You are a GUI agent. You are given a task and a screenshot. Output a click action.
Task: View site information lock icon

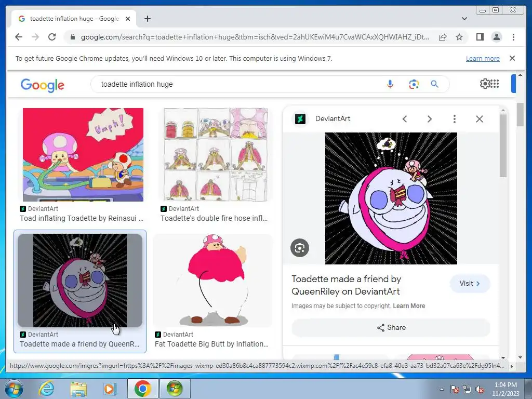[x=72, y=37]
